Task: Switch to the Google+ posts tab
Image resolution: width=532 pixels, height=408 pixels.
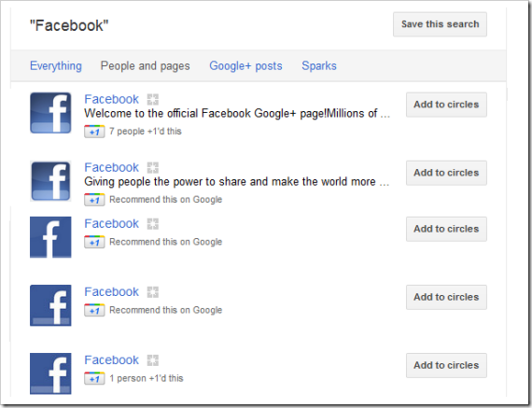Action: [x=245, y=66]
